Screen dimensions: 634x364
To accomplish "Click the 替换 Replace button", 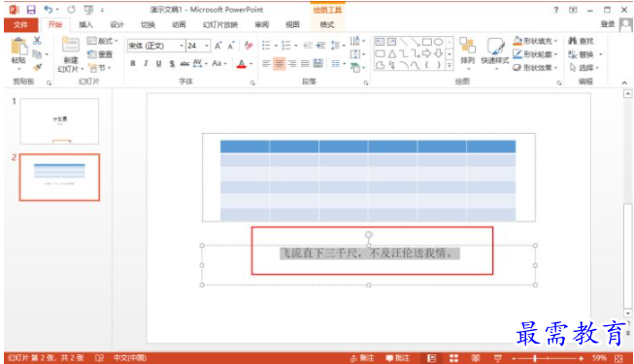I will tap(582, 54).
